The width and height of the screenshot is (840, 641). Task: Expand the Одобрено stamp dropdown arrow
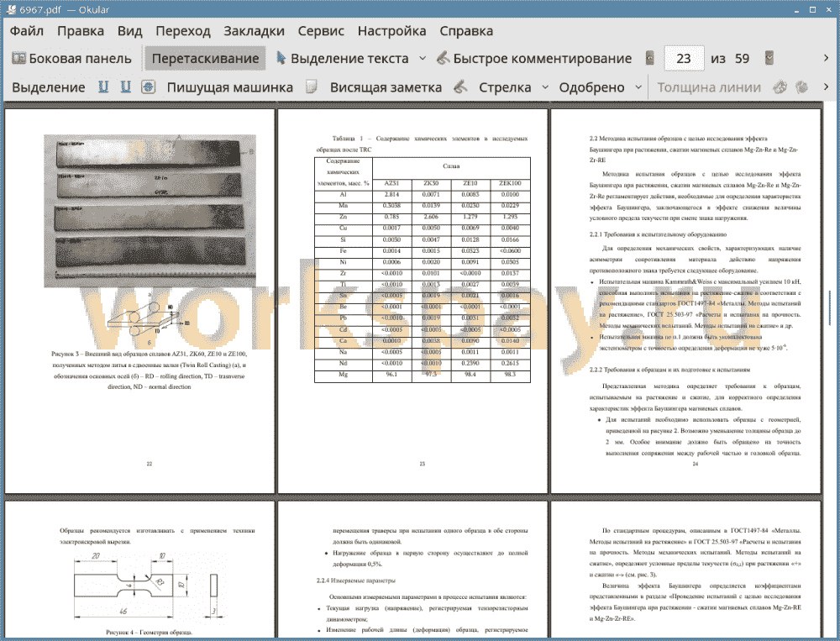click(638, 87)
